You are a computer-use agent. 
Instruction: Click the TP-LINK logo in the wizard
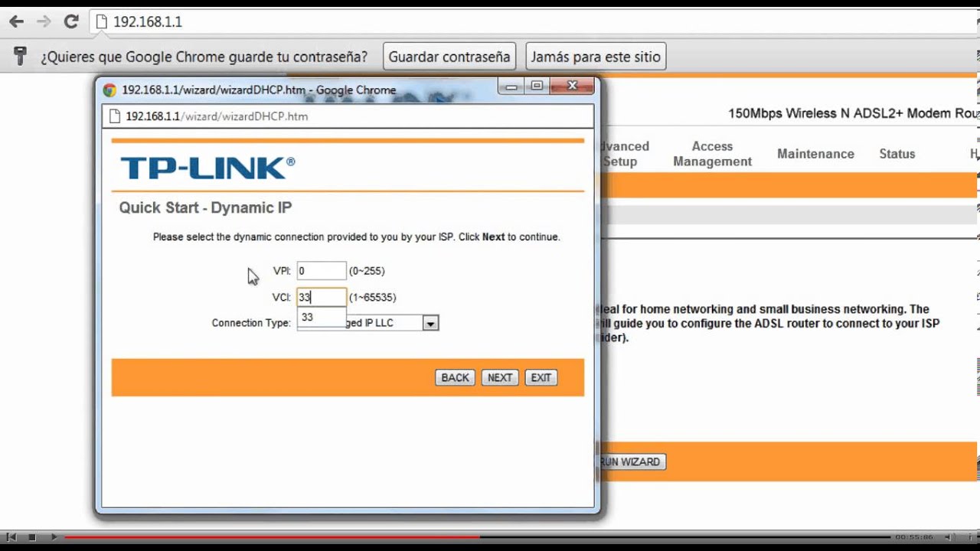(207, 168)
